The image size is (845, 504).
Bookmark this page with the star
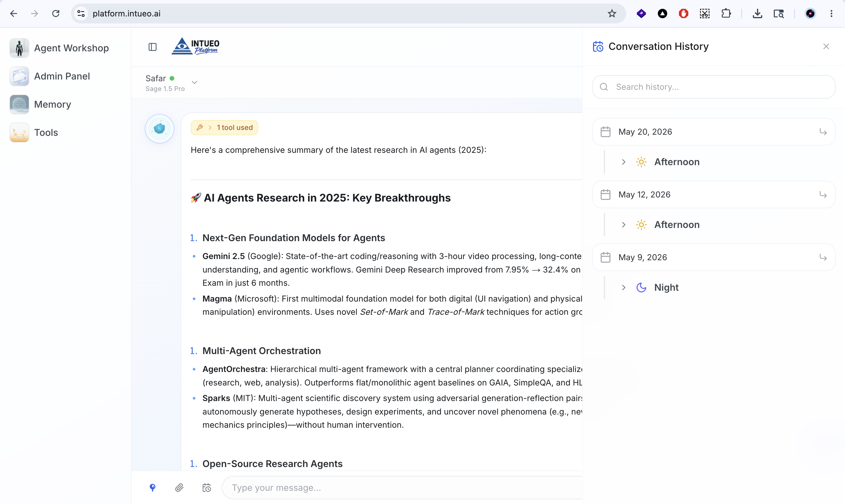612,13
